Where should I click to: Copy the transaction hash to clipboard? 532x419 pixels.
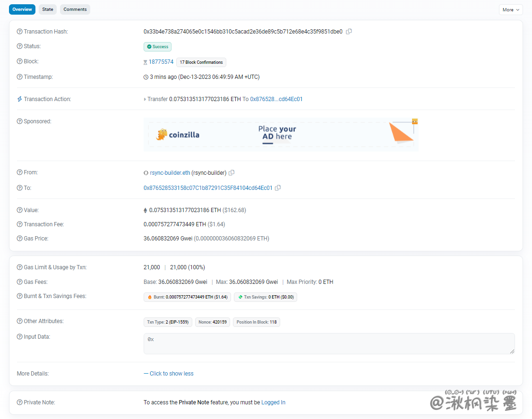point(349,32)
